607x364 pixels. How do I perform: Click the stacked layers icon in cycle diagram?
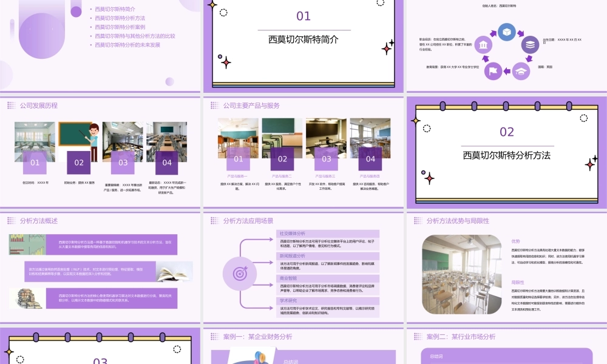click(530, 44)
